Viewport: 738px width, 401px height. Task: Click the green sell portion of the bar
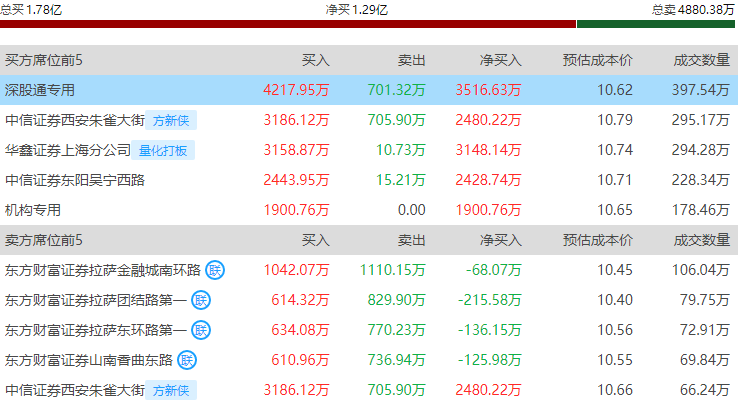pos(656,24)
